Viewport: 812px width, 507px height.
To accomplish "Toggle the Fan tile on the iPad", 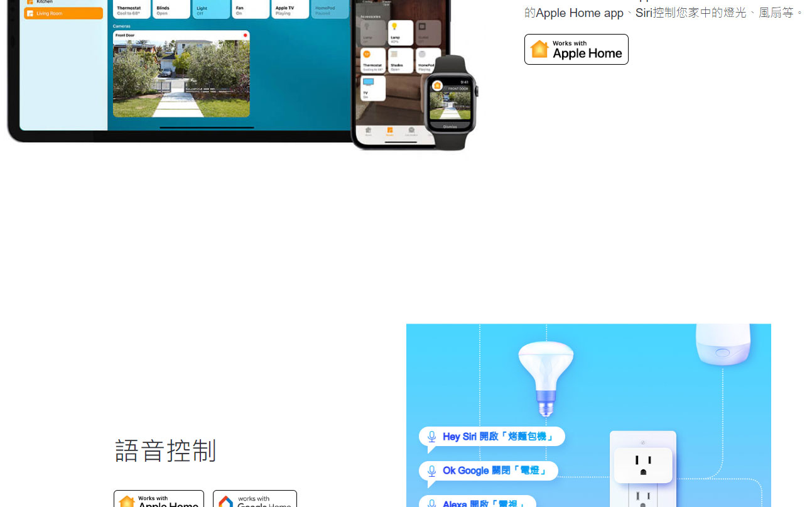I will coord(251,9).
